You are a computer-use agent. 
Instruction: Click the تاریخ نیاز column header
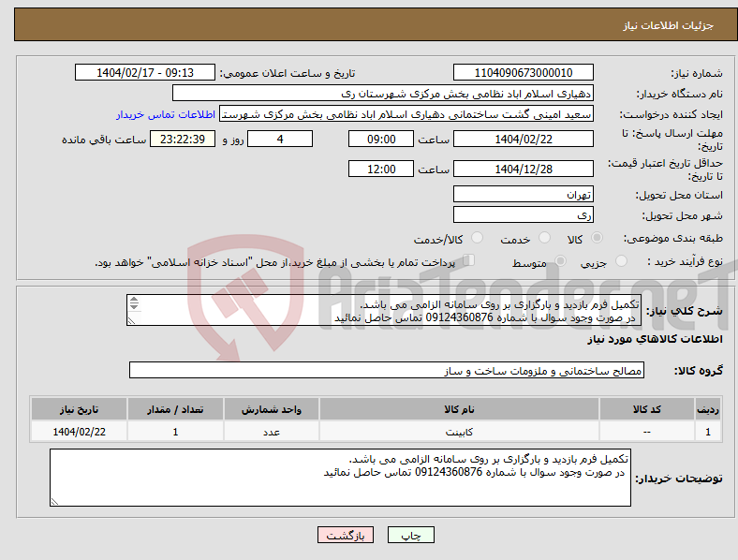79,409
